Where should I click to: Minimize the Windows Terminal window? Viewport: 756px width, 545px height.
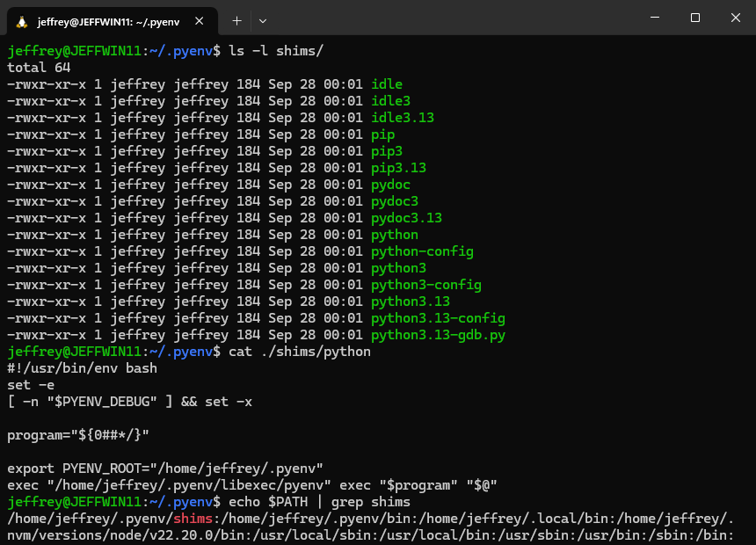point(654,17)
